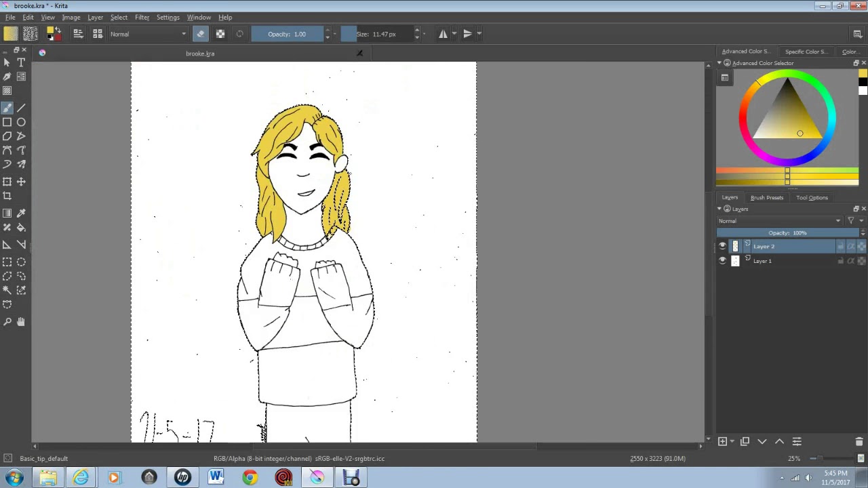Hide Layer 1 using eye icon
Viewport: 868px width, 488px height.
[722, 261]
